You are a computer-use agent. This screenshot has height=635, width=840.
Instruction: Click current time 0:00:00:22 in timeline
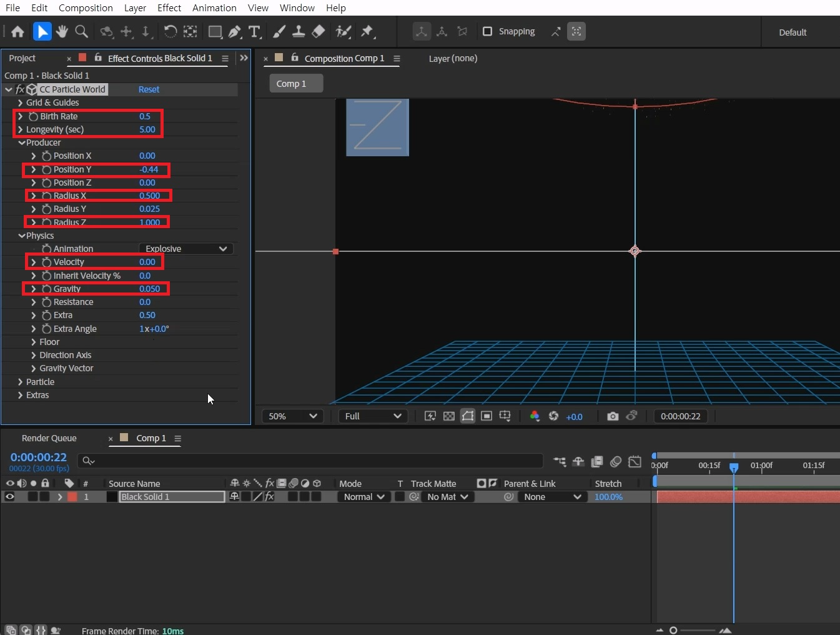click(38, 457)
